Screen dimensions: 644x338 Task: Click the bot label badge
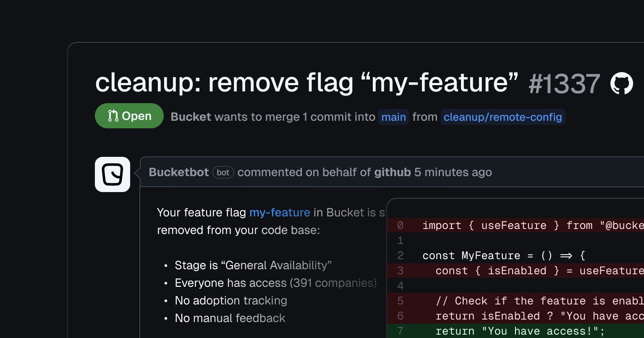(x=223, y=172)
